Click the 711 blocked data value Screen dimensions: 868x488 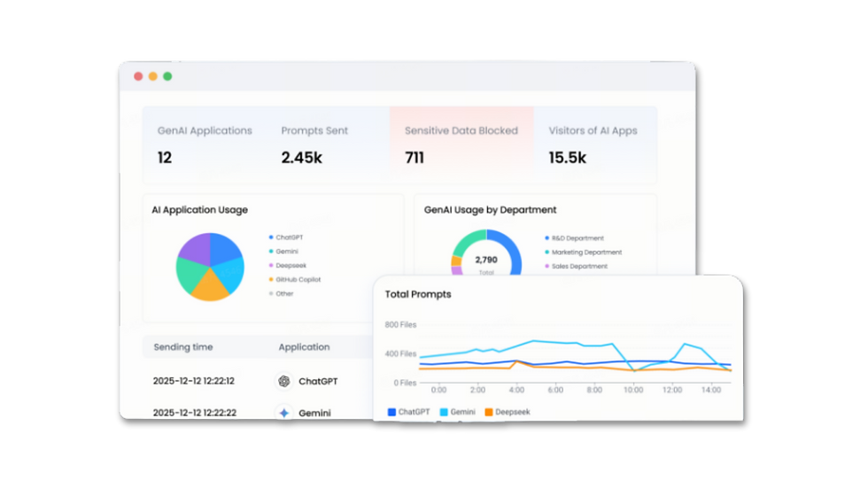coord(415,158)
